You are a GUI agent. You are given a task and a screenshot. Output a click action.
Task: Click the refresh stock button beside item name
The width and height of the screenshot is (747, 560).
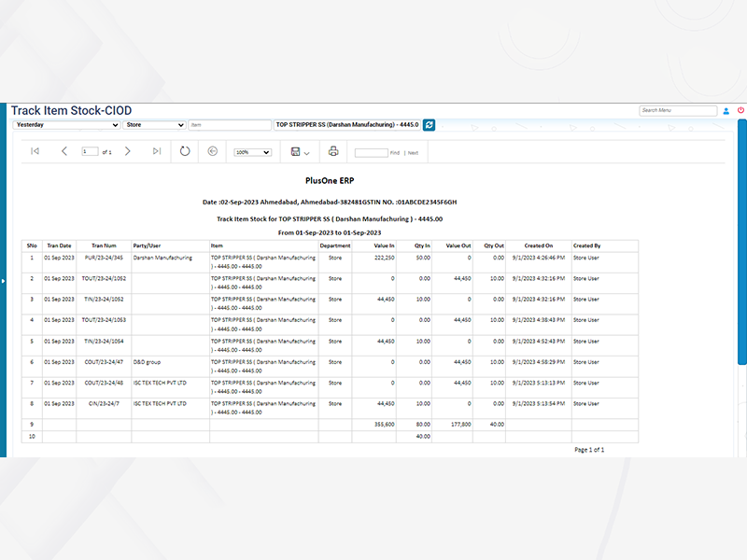[x=429, y=124]
